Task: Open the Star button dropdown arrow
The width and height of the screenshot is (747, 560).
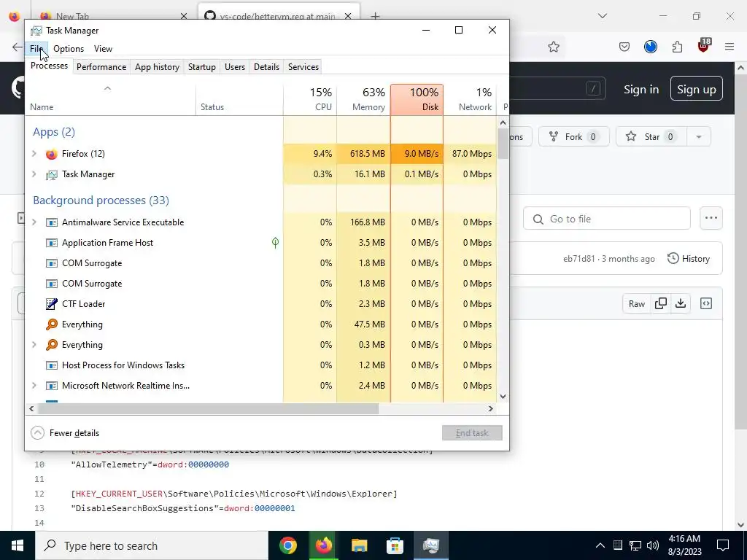Action: 699,136
